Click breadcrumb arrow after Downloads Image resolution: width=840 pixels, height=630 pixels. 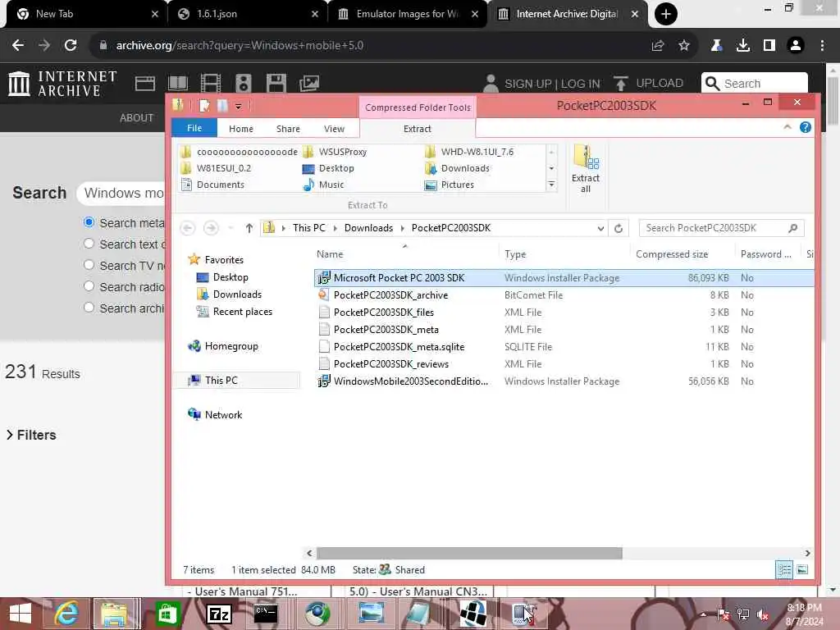click(x=402, y=228)
